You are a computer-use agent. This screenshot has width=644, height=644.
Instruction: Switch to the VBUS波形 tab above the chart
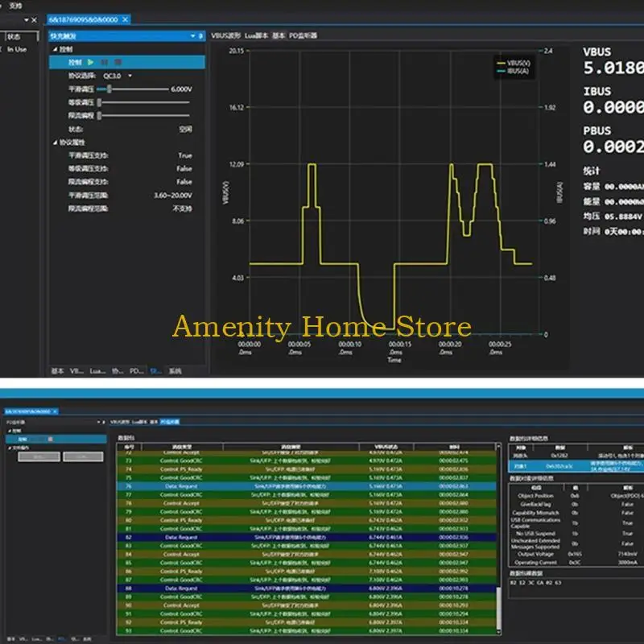click(226, 35)
